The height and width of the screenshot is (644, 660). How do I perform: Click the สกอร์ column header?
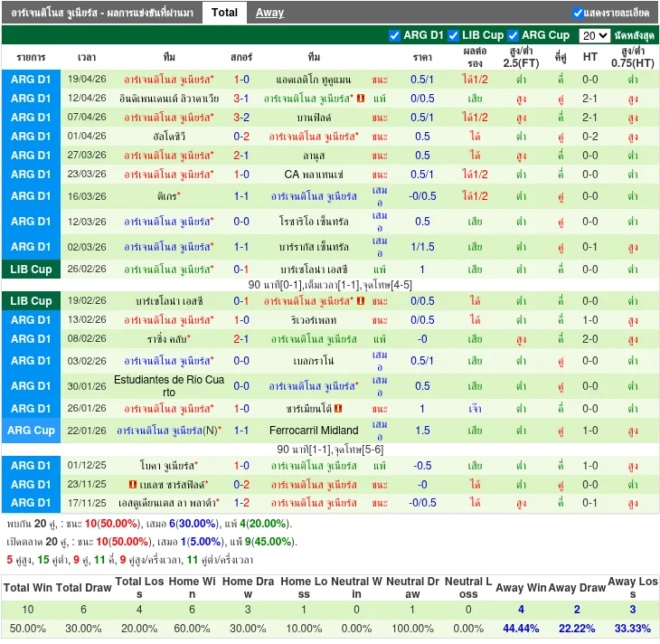[x=241, y=56]
